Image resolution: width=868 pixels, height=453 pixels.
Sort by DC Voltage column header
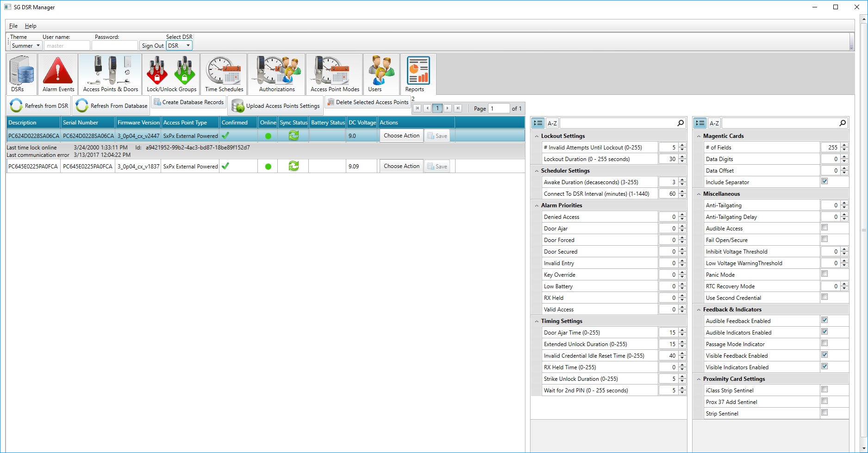(362, 123)
